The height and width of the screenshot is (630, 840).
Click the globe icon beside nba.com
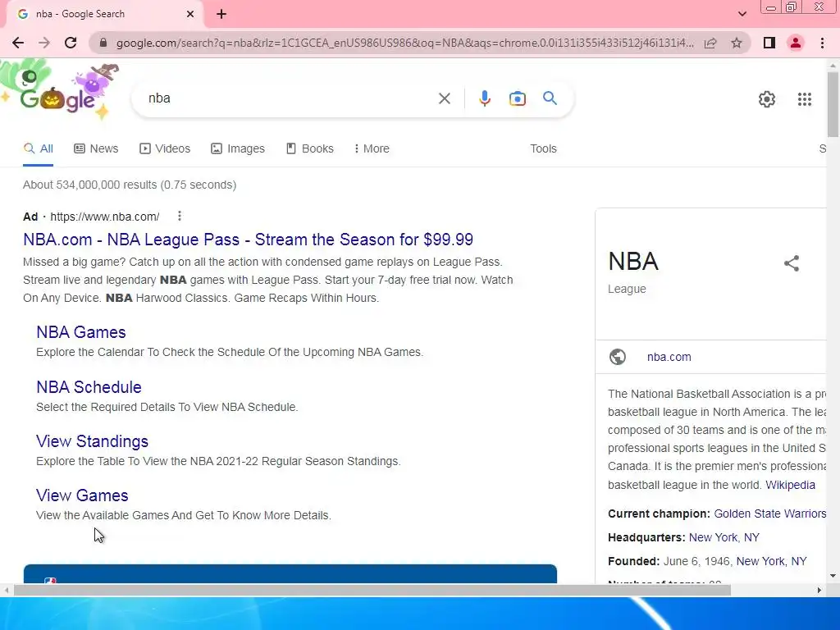coord(617,357)
